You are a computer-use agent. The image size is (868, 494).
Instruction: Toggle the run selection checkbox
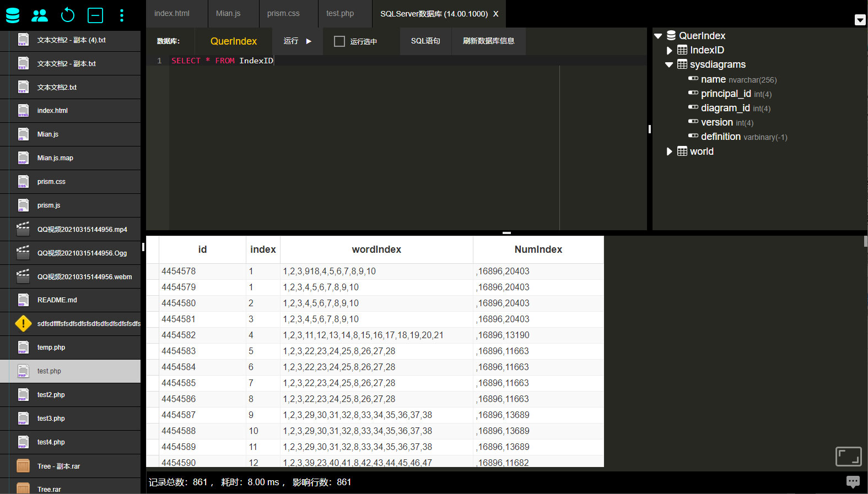pos(339,41)
